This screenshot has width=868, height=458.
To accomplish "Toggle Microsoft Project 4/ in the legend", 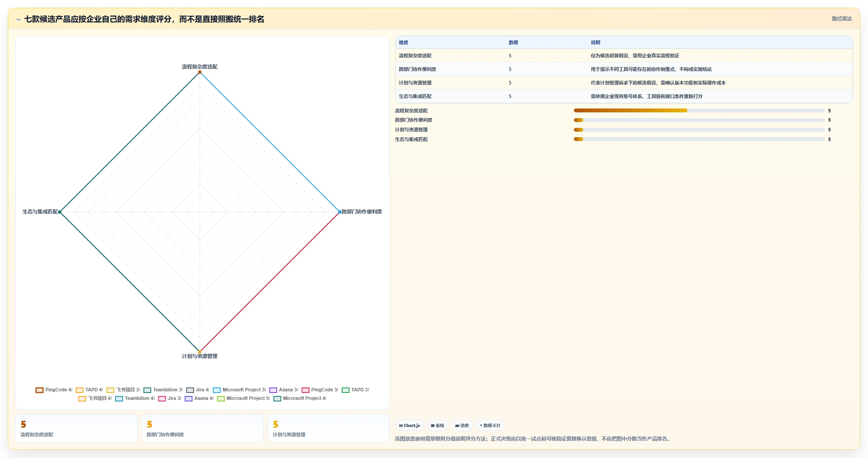I will [300, 398].
